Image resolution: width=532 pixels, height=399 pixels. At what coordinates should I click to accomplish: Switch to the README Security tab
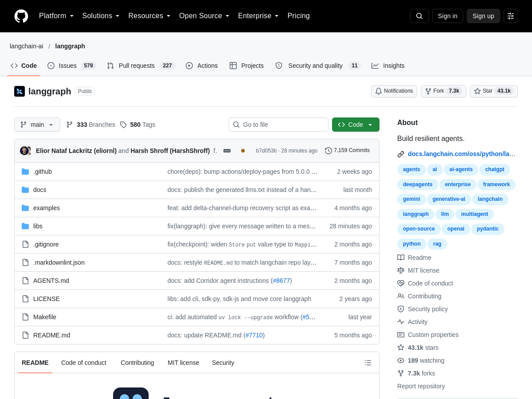click(223, 363)
